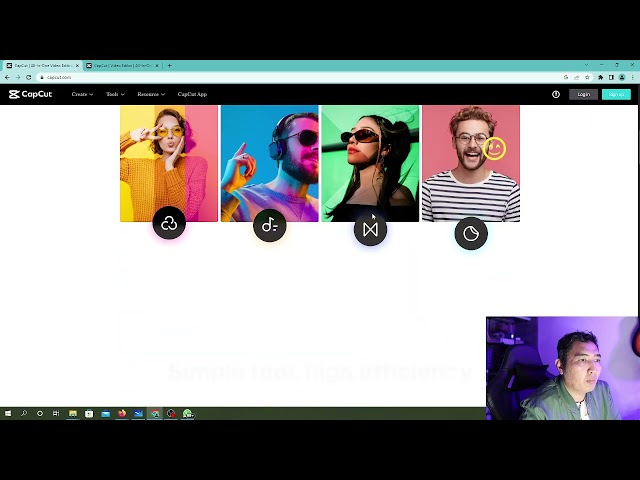The width and height of the screenshot is (640, 480).
Task: Open Microsoft Store from taskbar
Action: pos(89,413)
